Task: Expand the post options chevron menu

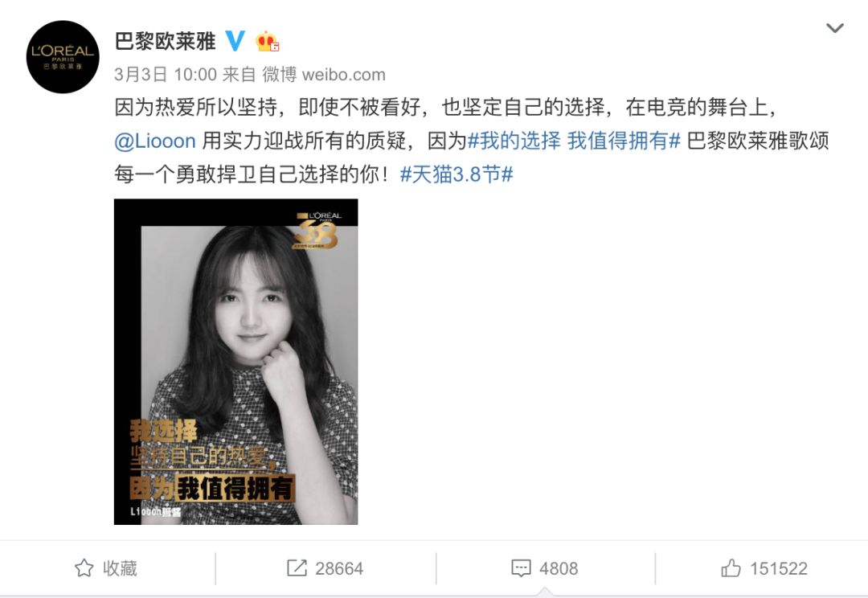Action: click(x=835, y=27)
